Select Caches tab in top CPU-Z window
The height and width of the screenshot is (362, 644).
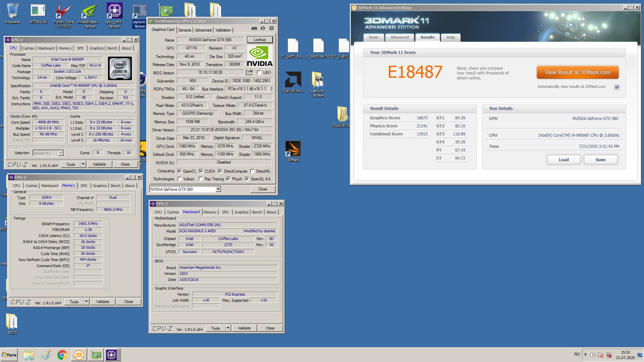click(28, 48)
